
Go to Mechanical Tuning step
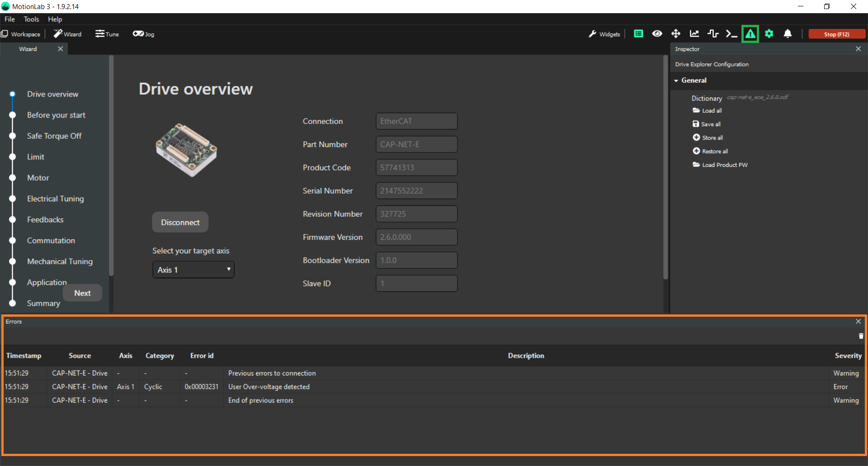pyautogui.click(x=60, y=262)
